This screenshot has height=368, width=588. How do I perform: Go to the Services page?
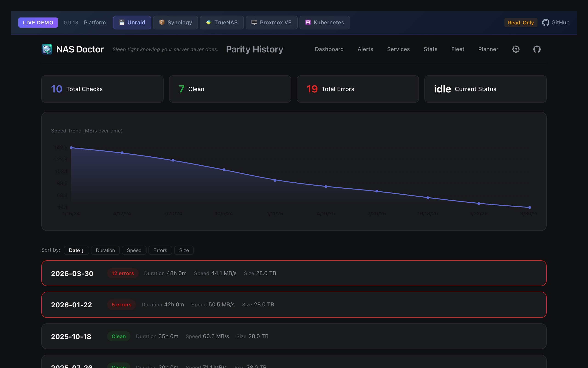coord(399,49)
